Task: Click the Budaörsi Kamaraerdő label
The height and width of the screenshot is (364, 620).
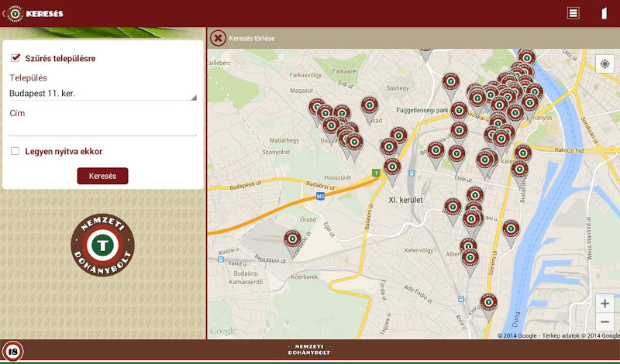Action: 246,278
